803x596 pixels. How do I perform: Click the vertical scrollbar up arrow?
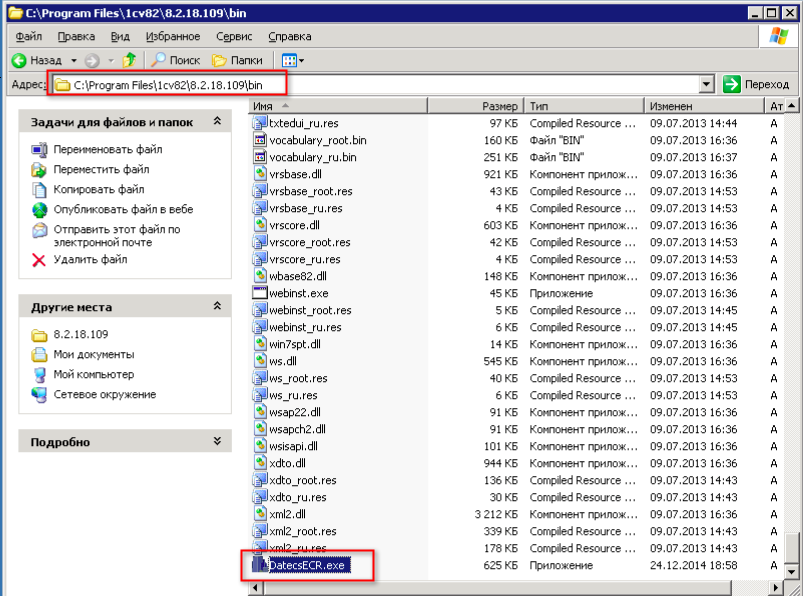[792, 106]
